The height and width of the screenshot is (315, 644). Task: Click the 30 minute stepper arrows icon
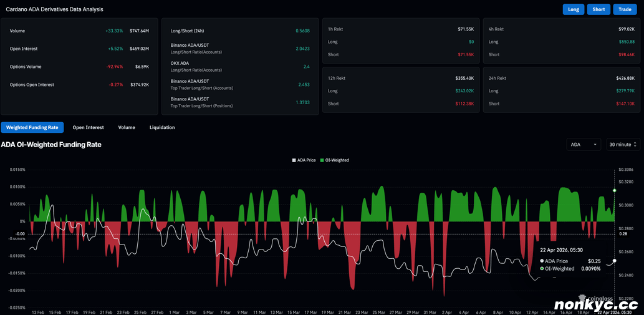635,145
